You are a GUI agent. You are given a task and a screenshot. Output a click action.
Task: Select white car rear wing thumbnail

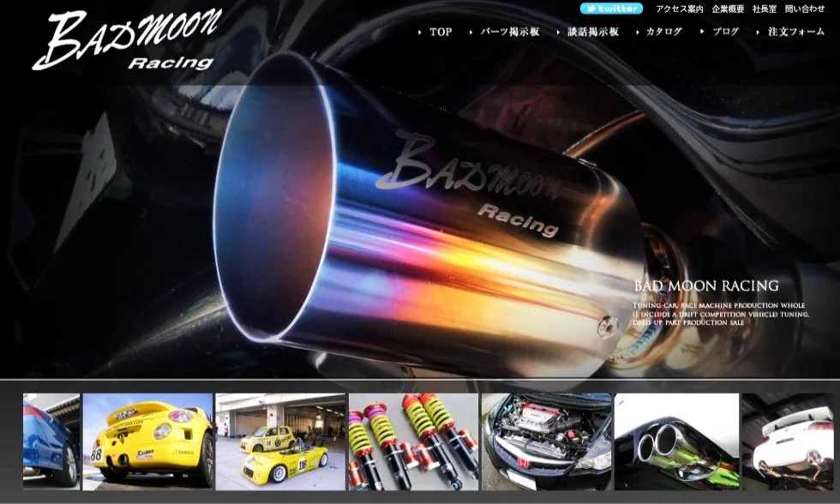coord(789,442)
